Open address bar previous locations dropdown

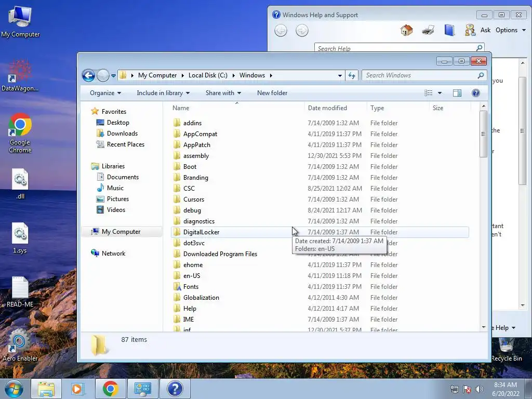coord(340,75)
